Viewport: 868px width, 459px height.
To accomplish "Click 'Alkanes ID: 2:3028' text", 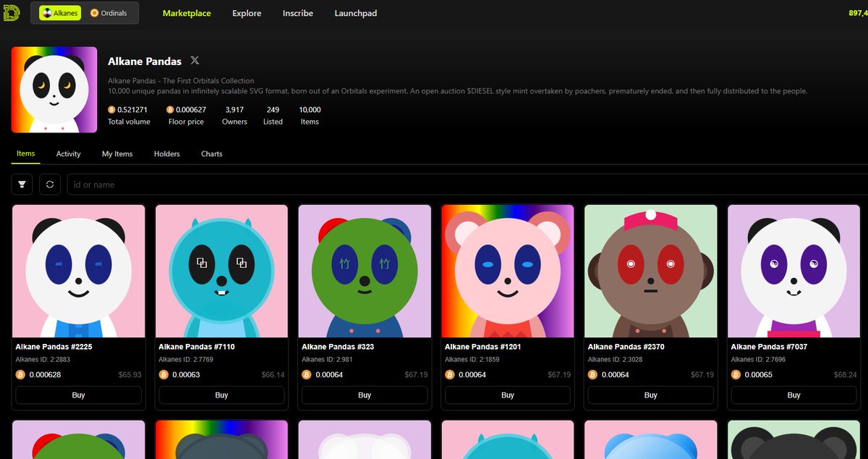I will tap(616, 360).
